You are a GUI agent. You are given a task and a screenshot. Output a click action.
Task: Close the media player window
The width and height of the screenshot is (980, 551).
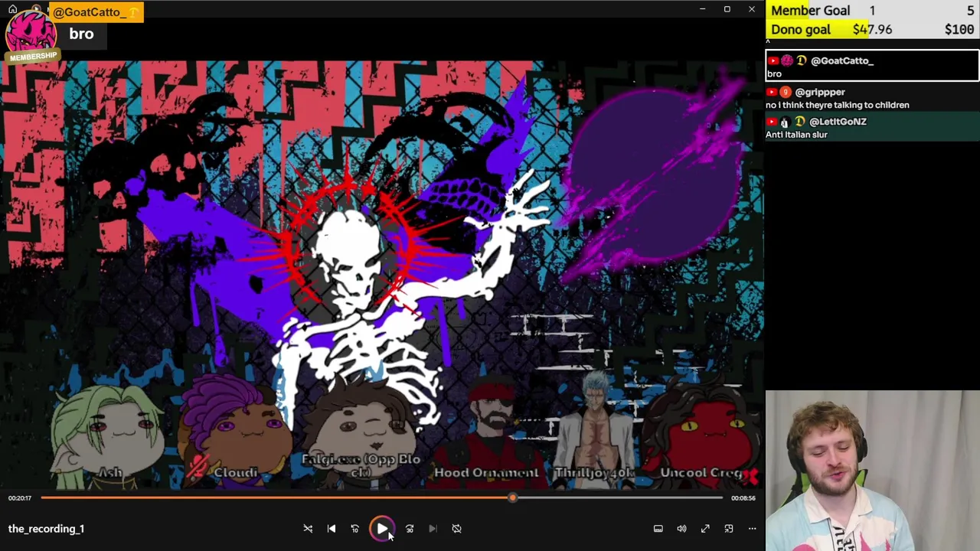[752, 9]
